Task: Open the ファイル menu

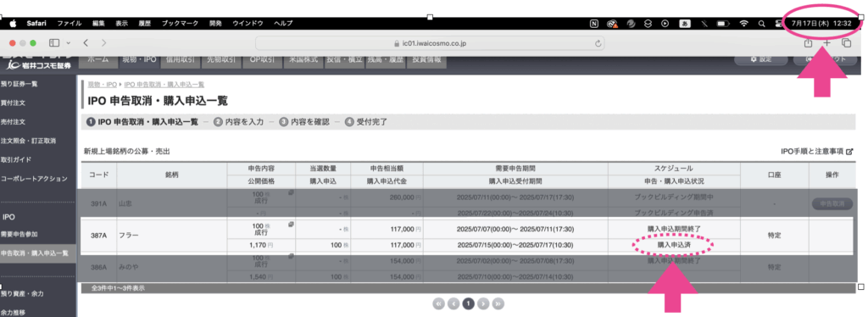Action: [x=70, y=23]
